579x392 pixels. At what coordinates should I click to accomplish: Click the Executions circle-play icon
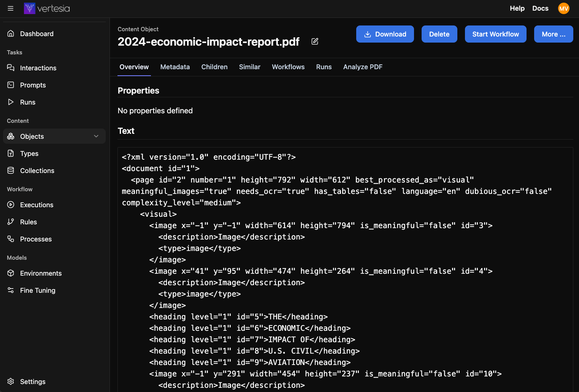(11, 205)
